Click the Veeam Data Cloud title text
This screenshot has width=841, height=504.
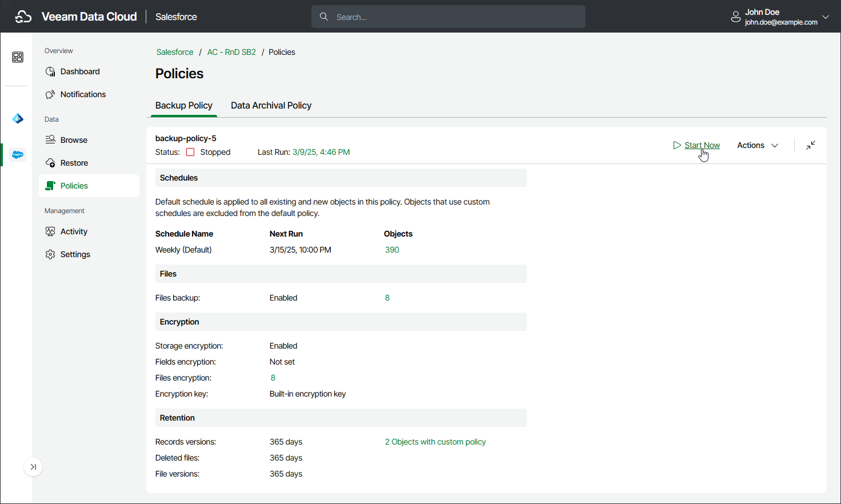pyautogui.click(x=89, y=17)
